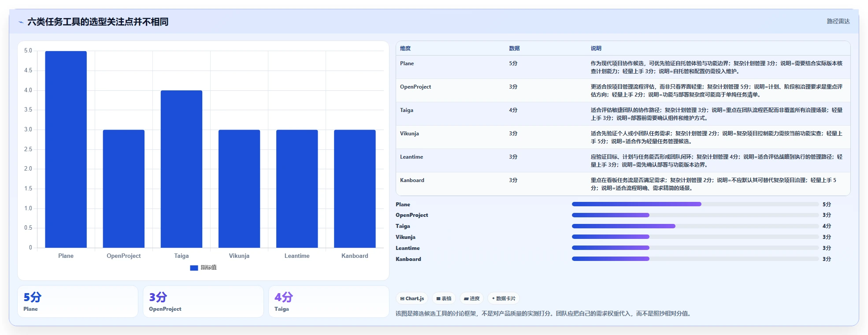Click the Vikunja bar in the chart
The image size is (868, 335).
tap(239, 189)
